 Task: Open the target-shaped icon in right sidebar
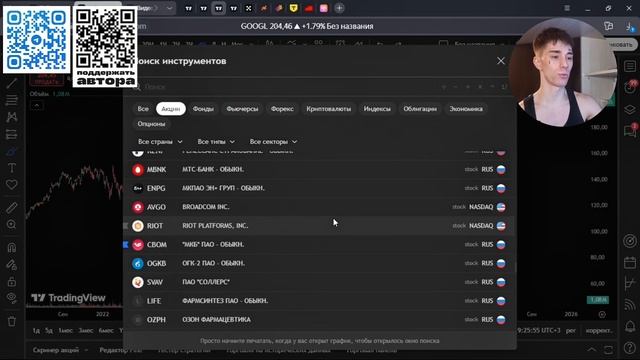pos(630,241)
